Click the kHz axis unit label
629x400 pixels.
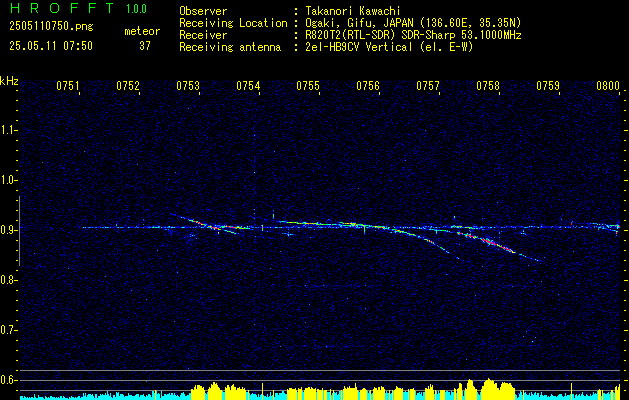[9, 82]
